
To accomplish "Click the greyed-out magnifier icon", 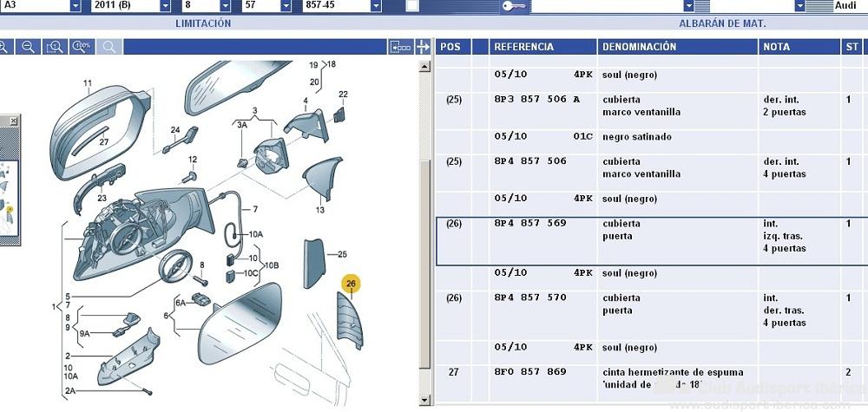I will (x=109, y=47).
